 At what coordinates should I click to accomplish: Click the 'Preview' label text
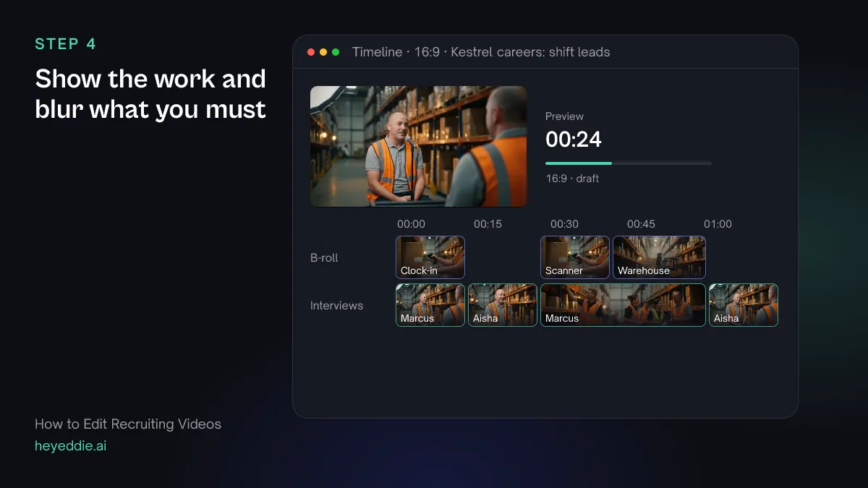[x=564, y=116]
